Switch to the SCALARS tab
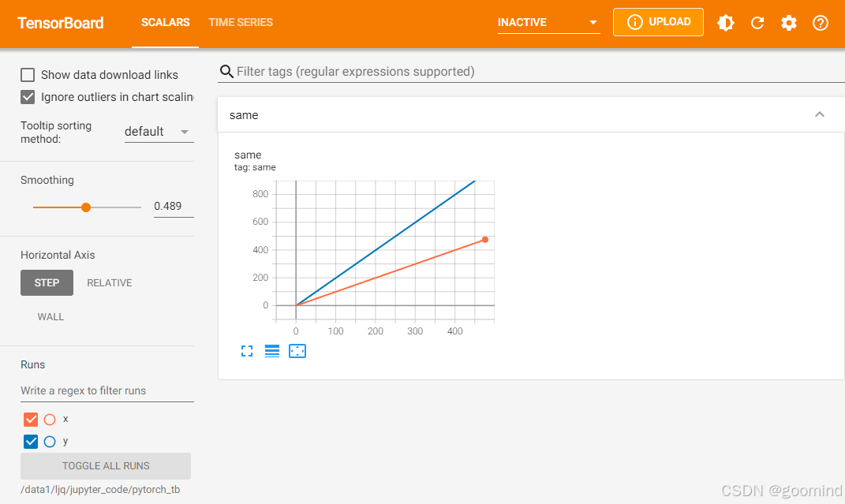This screenshot has width=845, height=504. click(x=165, y=23)
